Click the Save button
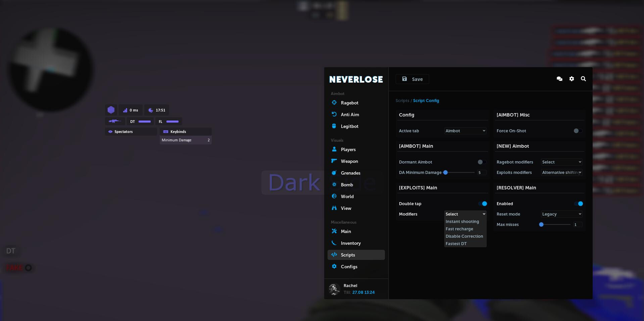The image size is (644, 321). (412, 79)
